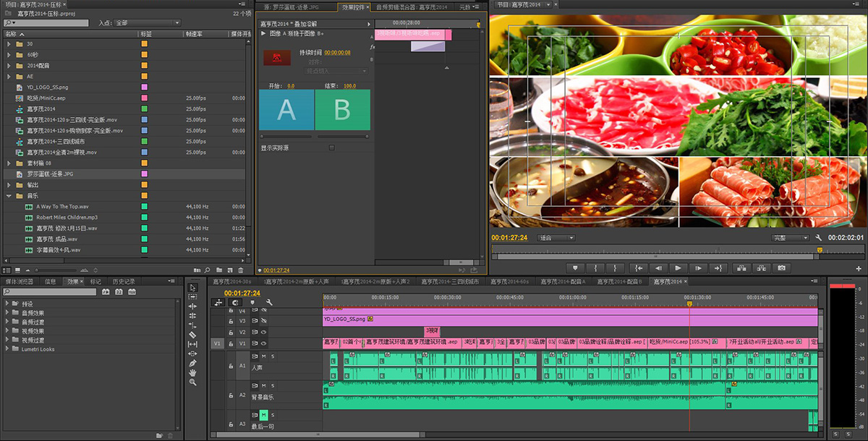Click the Export Frame camera icon
Image resolution: width=868 pixels, height=441 pixels.
tap(781, 267)
